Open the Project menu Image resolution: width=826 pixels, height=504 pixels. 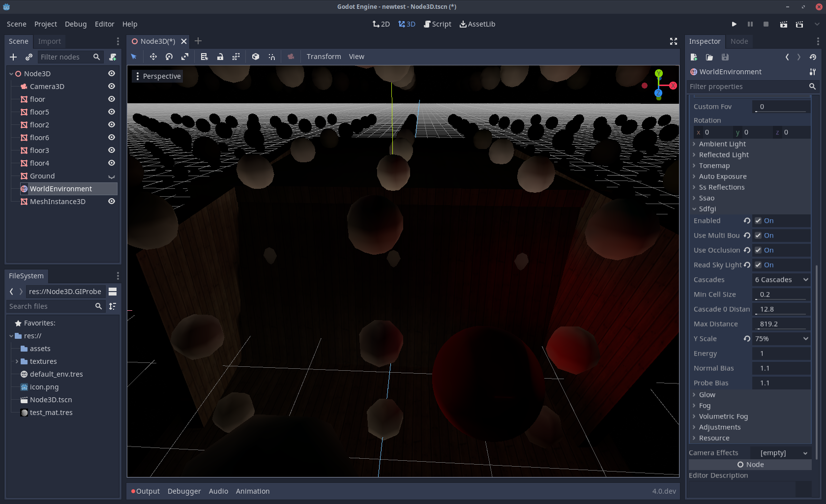click(45, 24)
